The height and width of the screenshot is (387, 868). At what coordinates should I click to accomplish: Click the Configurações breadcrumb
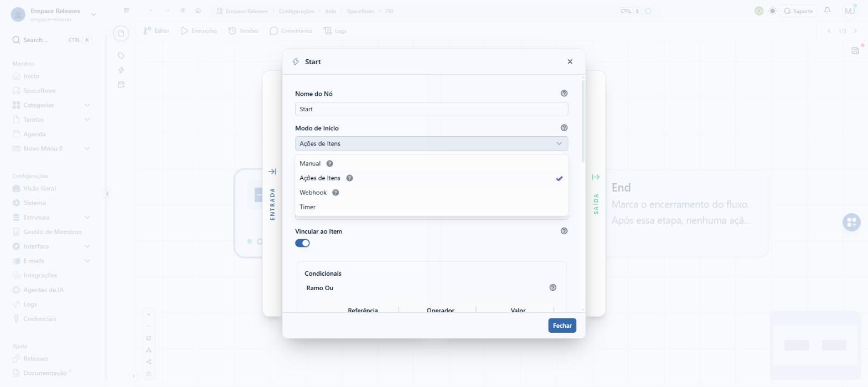pos(296,11)
